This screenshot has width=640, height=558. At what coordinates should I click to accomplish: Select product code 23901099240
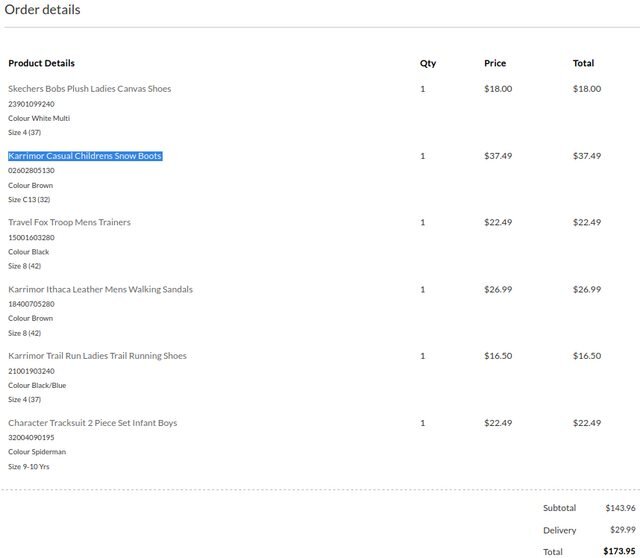[31, 104]
